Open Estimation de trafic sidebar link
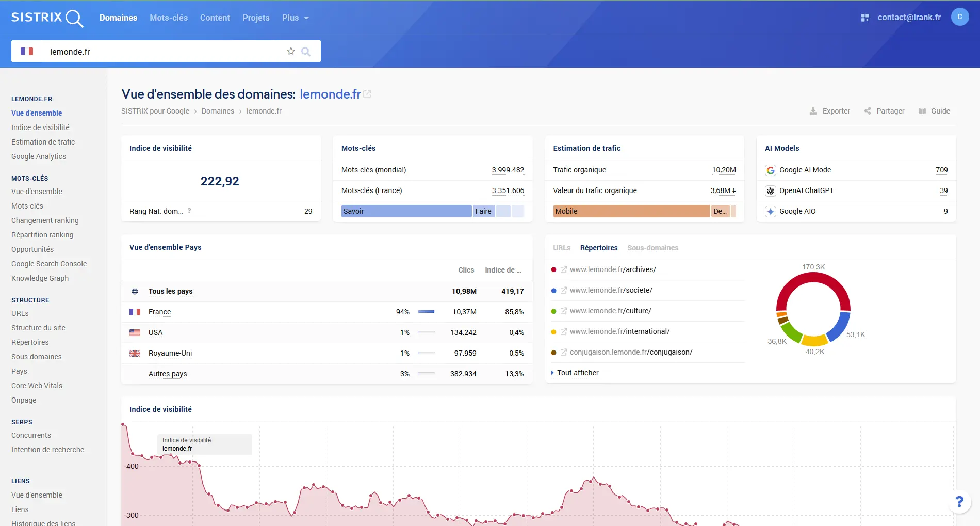The image size is (980, 526). tap(43, 142)
